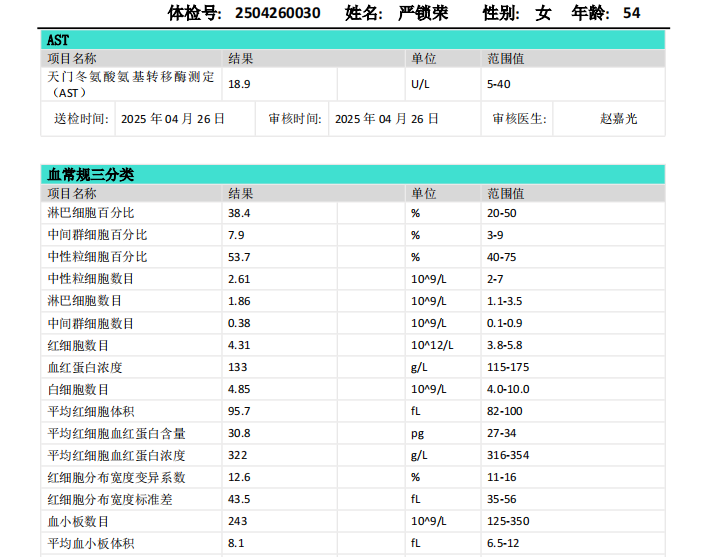
Task: Click the age value 54 in header
Action: (x=631, y=13)
